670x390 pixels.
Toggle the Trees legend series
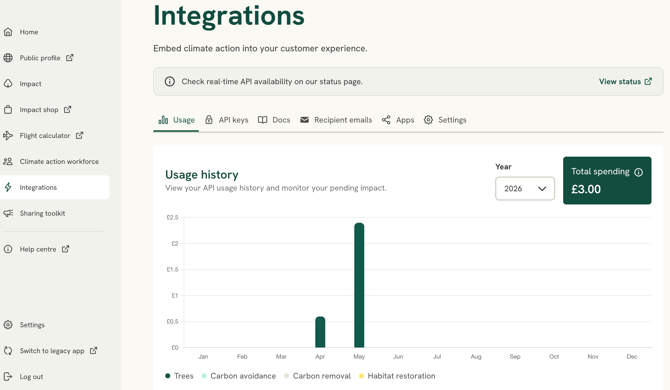coord(179,376)
